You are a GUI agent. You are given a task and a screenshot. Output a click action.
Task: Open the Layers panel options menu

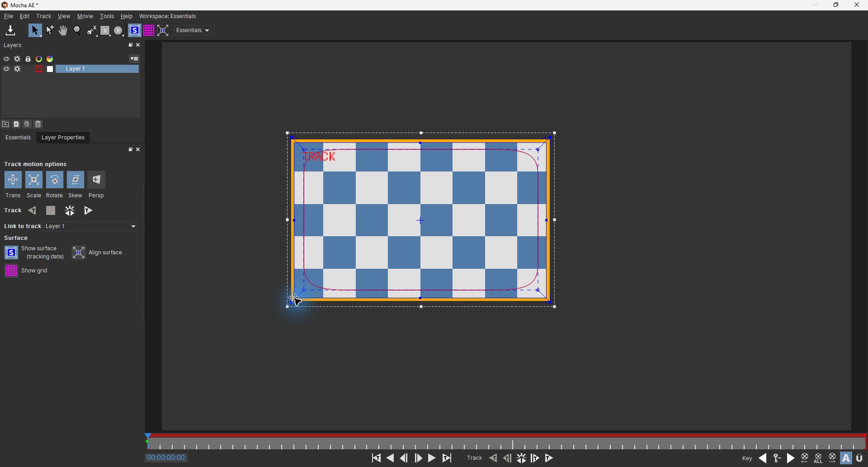[134, 59]
